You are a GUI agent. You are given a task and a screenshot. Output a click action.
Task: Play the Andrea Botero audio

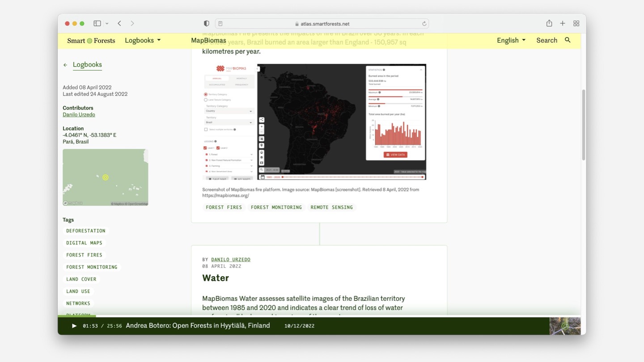74,326
